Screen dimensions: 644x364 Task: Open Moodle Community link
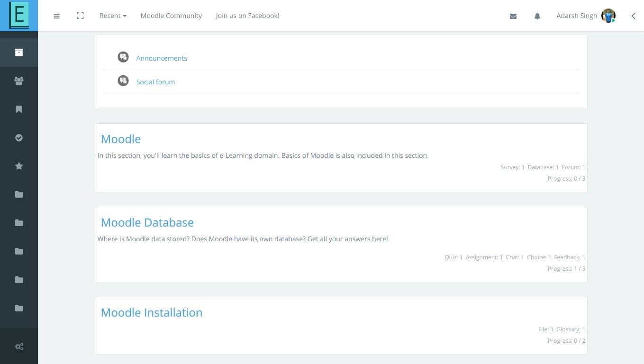point(171,16)
